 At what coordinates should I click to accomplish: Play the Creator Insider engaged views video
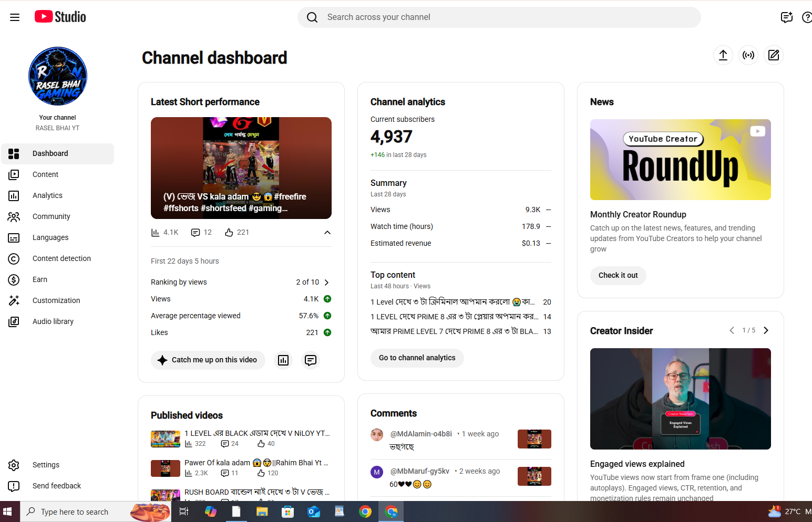pyautogui.click(x=681, y=399)
